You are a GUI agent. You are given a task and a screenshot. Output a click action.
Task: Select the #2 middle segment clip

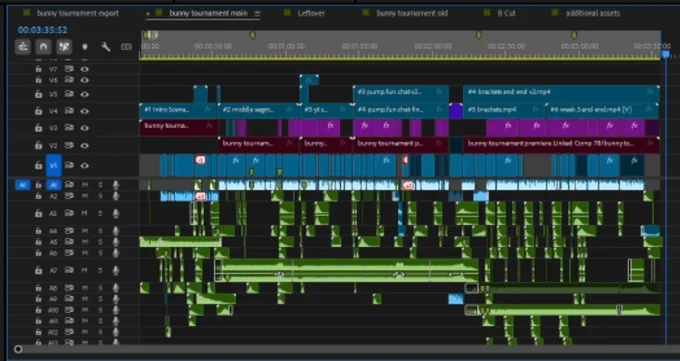tap(258, 110)
